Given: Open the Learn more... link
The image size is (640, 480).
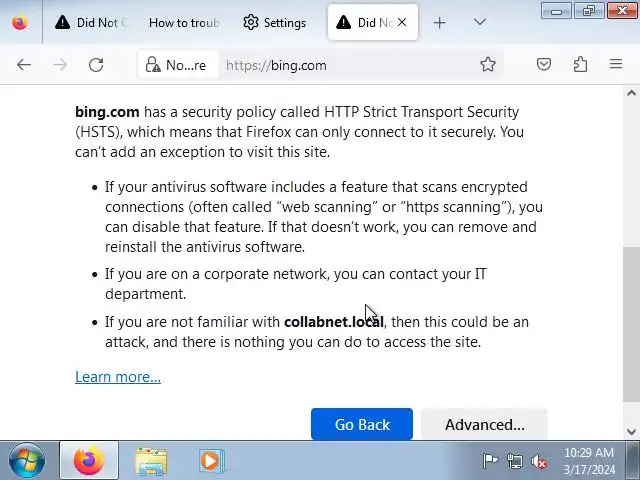Looking at the screenshot, I should pos(118,377).
